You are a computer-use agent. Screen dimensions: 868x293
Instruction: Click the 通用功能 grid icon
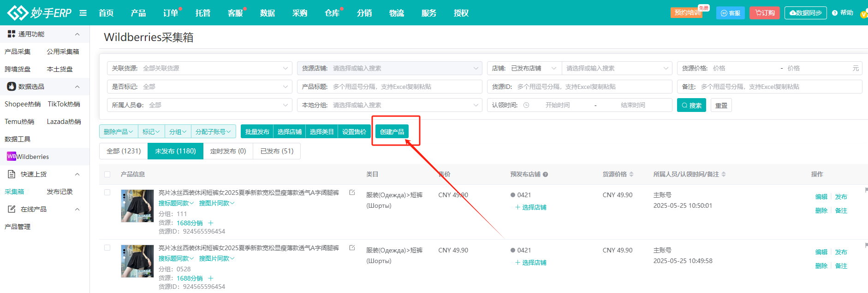[12, 34]
